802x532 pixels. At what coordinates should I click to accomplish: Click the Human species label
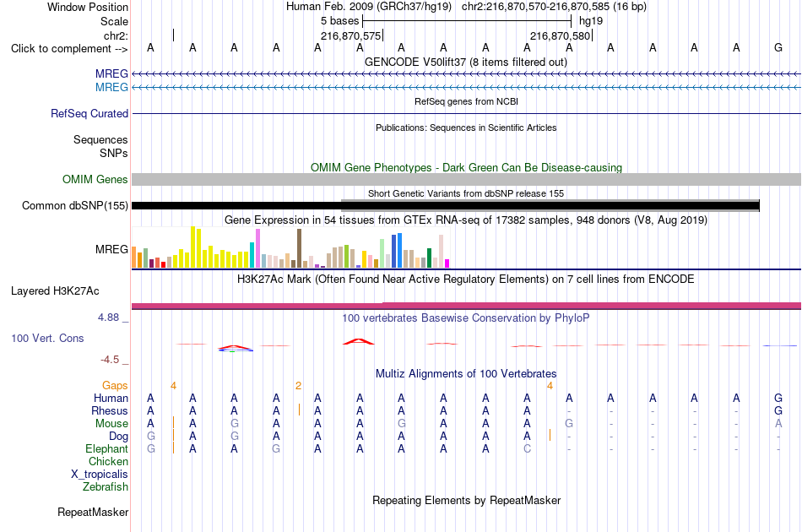(x=111, y=398)
